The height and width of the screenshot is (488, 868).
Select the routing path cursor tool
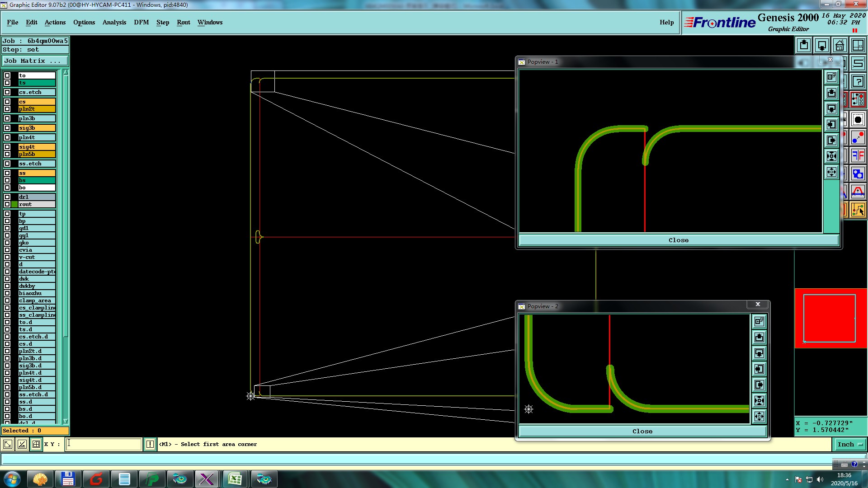pyautogui.click(x=858, y=210)
